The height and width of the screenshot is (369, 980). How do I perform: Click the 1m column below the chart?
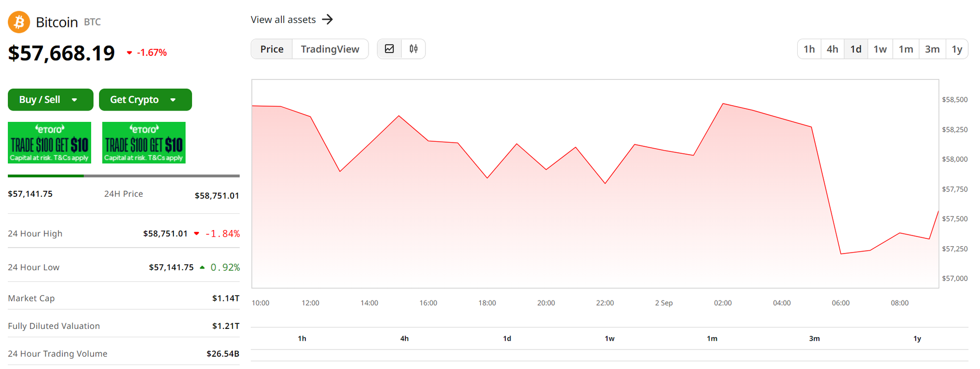[x=711, y=339]
